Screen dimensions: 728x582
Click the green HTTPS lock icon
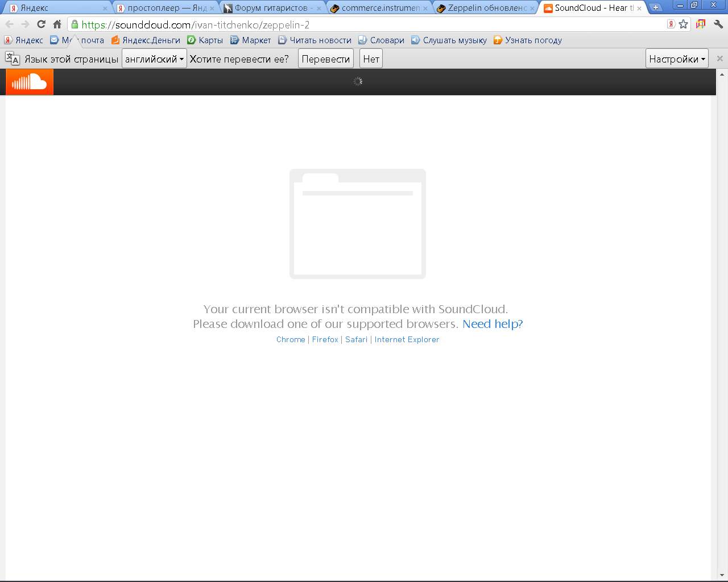[75, 24]
